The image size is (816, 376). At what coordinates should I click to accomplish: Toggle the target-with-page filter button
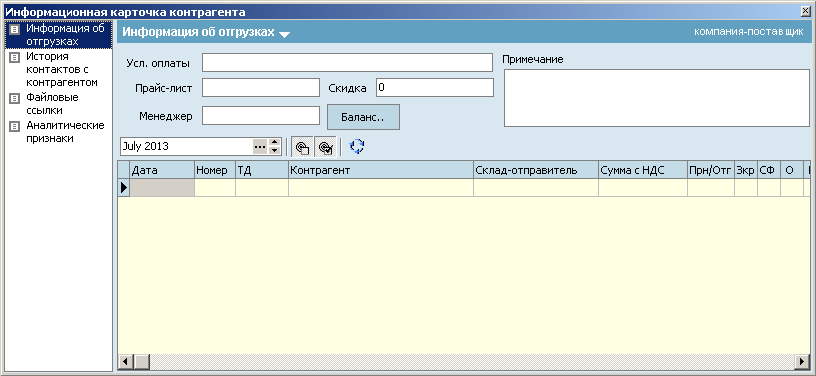pos(302,147)
